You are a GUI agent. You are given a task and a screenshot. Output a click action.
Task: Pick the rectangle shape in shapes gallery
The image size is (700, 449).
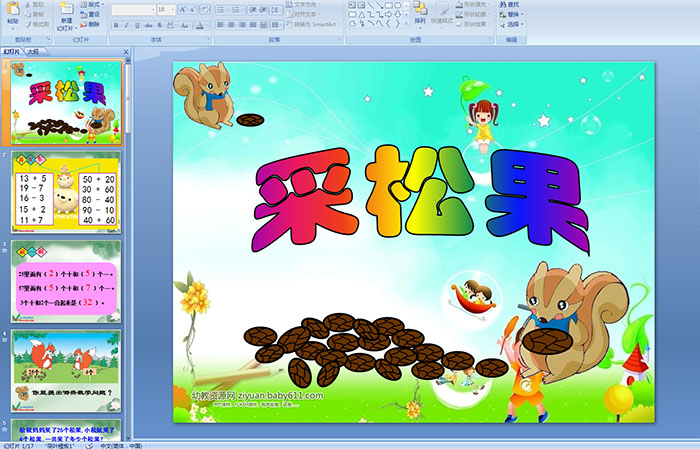point(389,5)
